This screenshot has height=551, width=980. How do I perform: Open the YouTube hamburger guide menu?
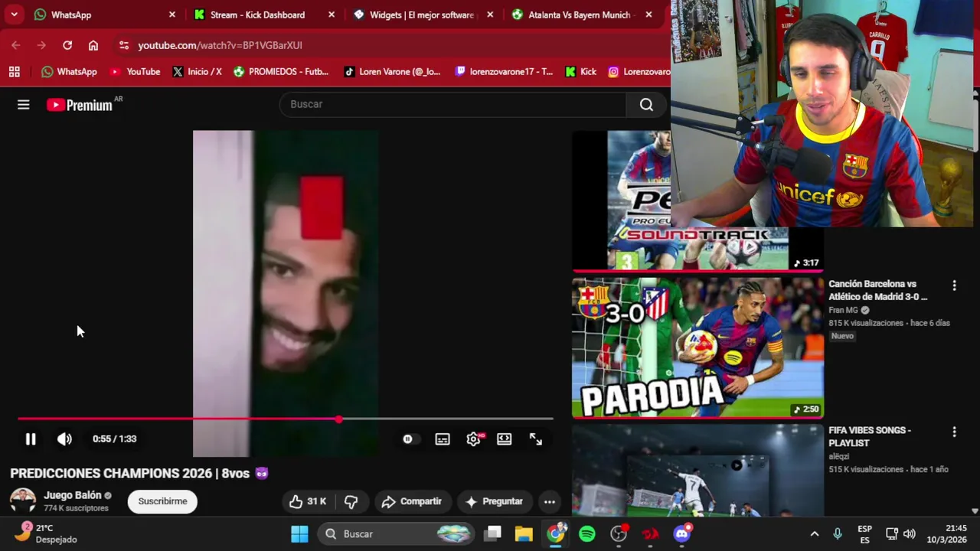click(24, 105)
